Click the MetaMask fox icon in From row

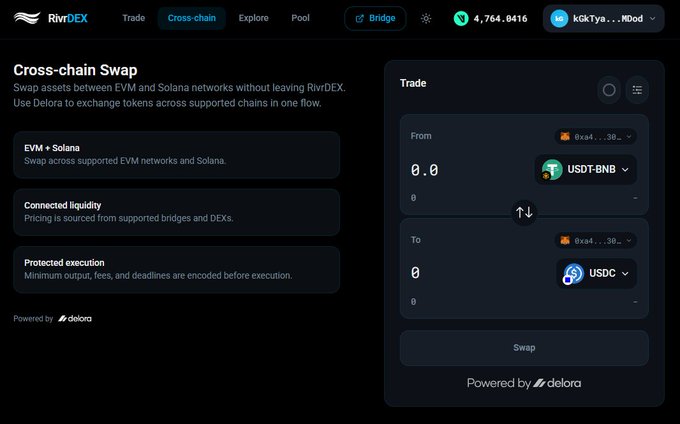pyautogui.click(x=565, y=136)
